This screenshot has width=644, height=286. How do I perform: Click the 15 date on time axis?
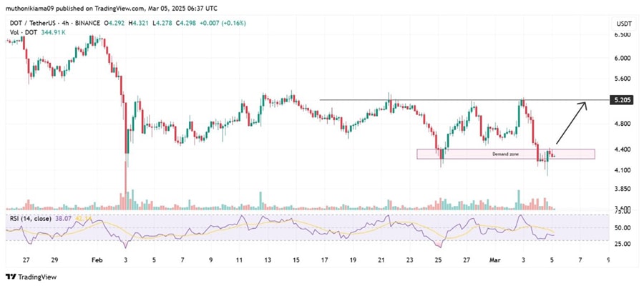(x=296, y=260)
